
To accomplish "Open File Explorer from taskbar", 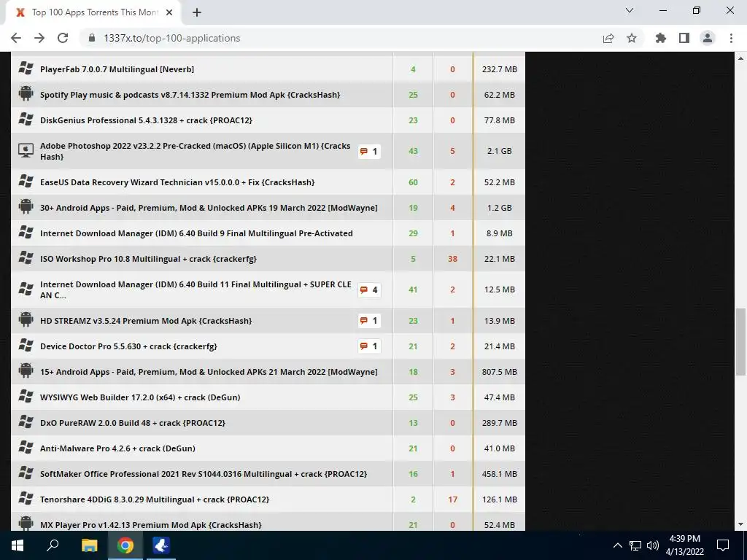I will coord(89,545).
